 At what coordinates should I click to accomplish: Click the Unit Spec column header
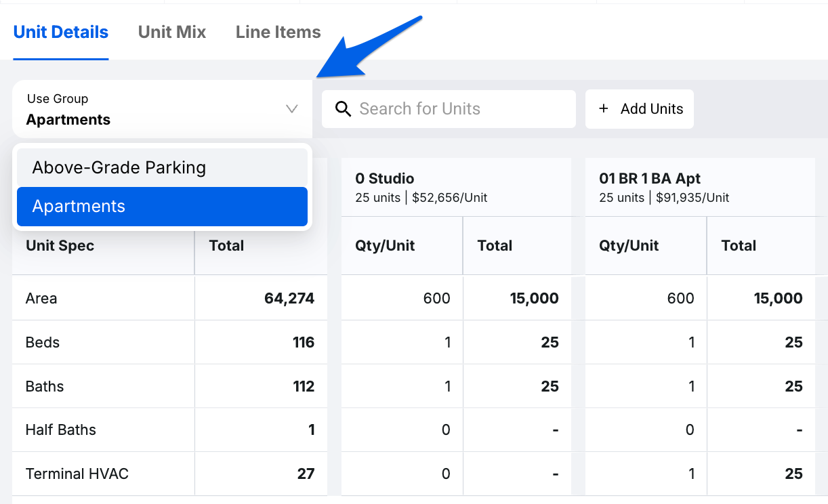[60, 245]
